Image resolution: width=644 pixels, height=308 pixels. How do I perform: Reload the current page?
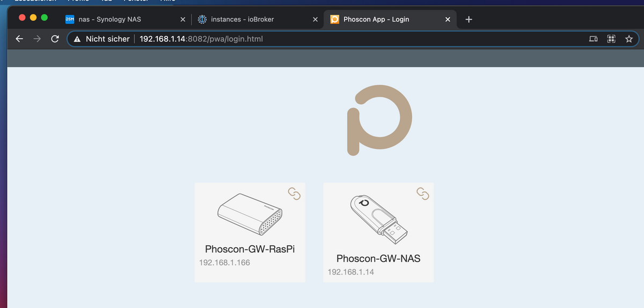tap(54, 39)
